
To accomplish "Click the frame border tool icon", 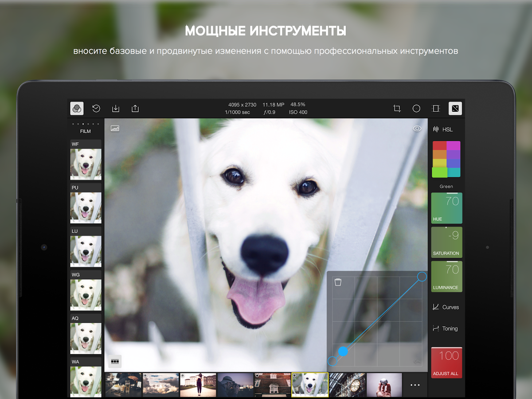I will coord(436,109).
